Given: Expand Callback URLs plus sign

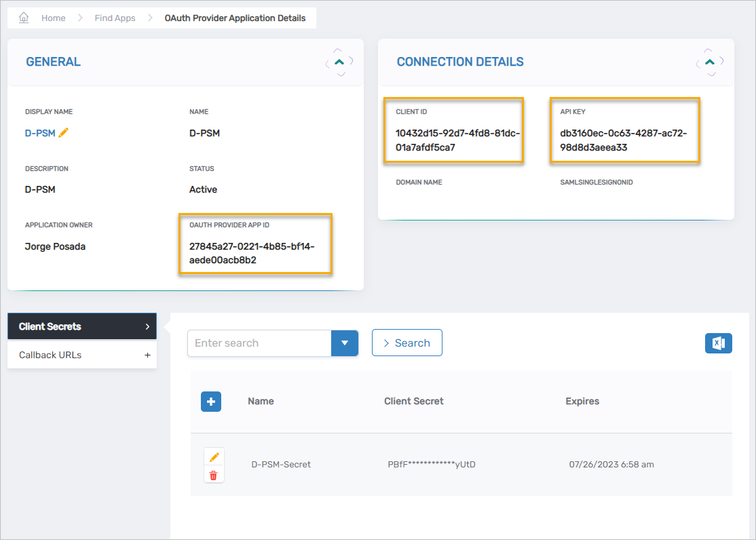Looking at the screenshot, I should click(147, 355).
